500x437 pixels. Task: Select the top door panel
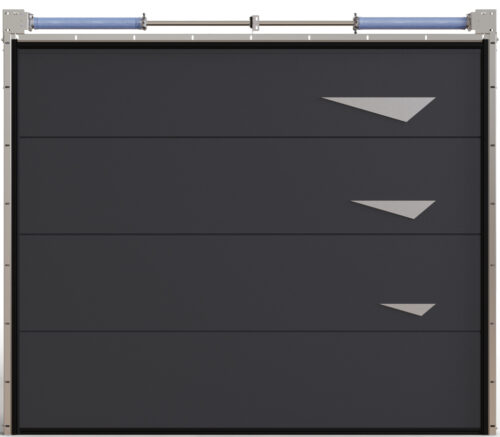coord(249,93)
